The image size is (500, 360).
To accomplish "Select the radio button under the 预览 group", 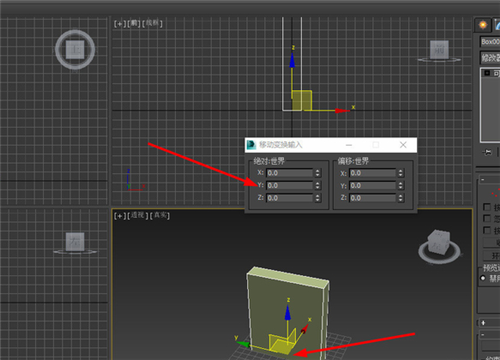I will tap(483, 278).
